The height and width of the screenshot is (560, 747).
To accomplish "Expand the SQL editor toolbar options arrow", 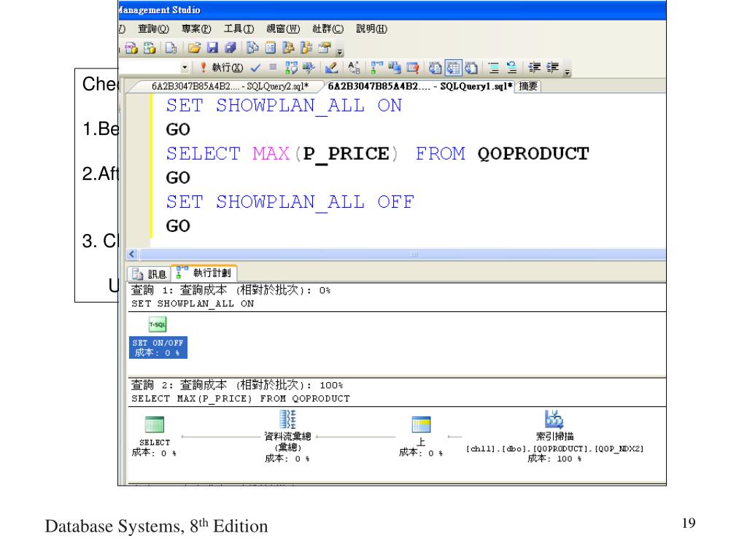I will (567, 71).
